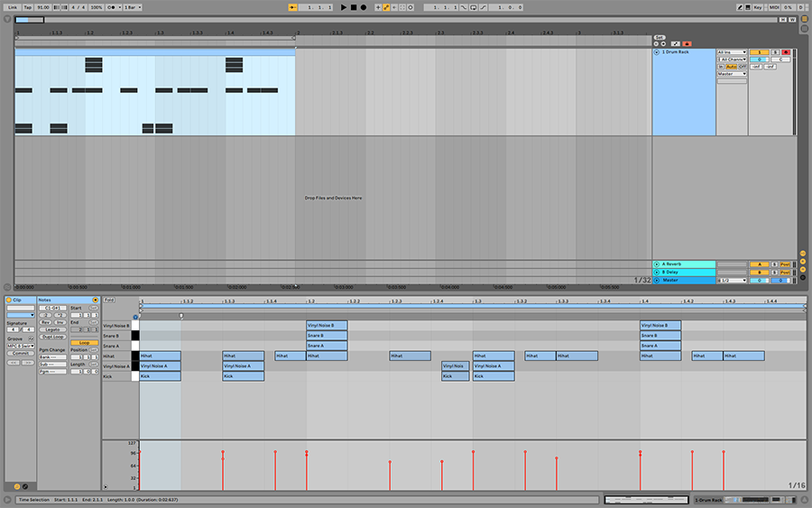This screenshot has width=812, height=508.
Task: Arm the Drum Rack track for recording
Action: 786,52
